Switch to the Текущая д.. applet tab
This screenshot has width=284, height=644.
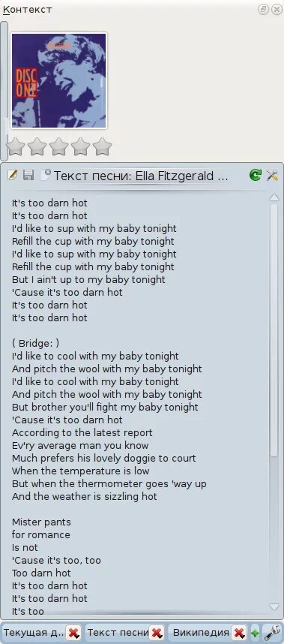[34, 632]
